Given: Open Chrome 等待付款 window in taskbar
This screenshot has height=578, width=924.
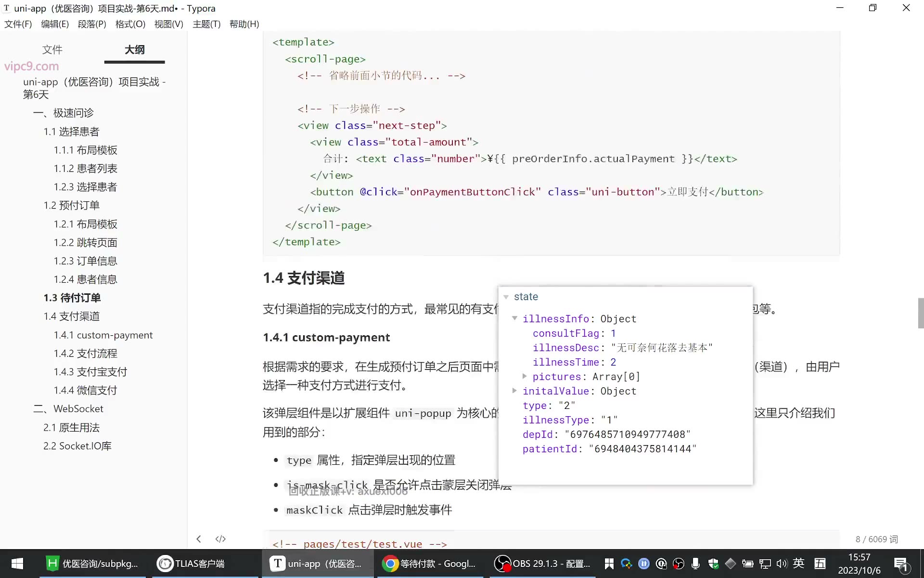Looking at the screenshot, I should (x=428, y=564).
